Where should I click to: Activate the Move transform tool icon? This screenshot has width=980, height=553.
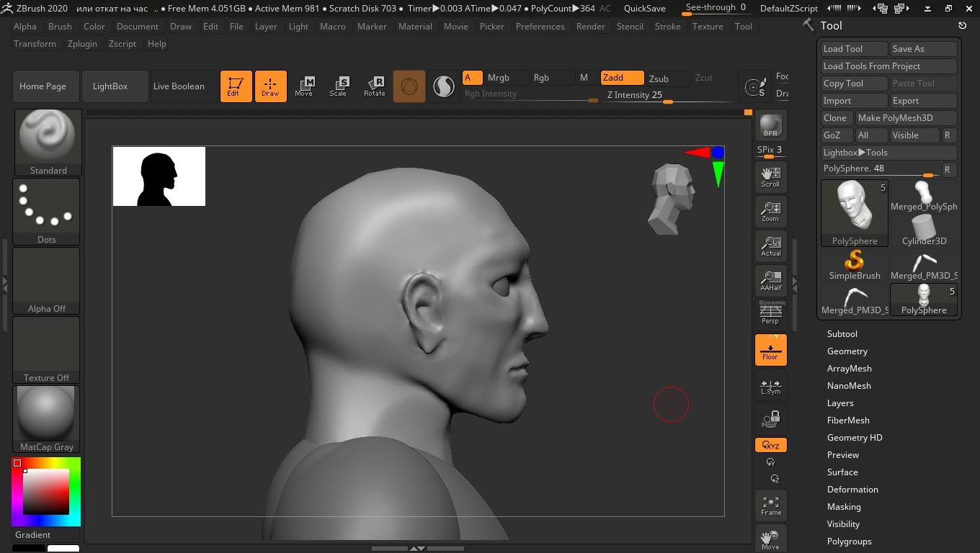point(303,86)
